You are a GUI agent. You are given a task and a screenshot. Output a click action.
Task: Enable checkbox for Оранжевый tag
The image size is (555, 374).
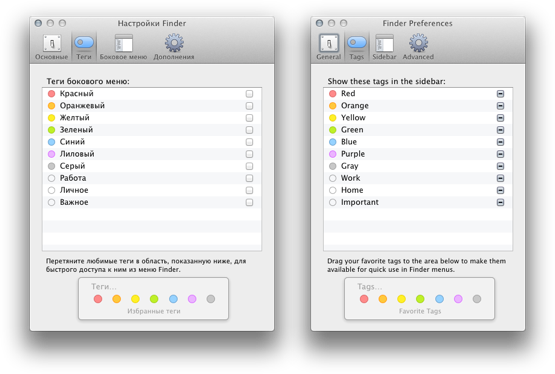click(x=249, y=106)
